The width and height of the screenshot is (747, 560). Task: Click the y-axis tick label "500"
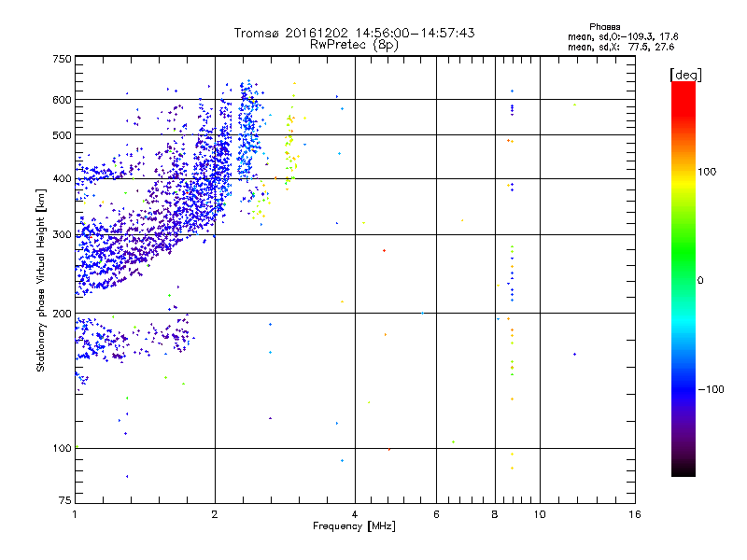(62, 135)
